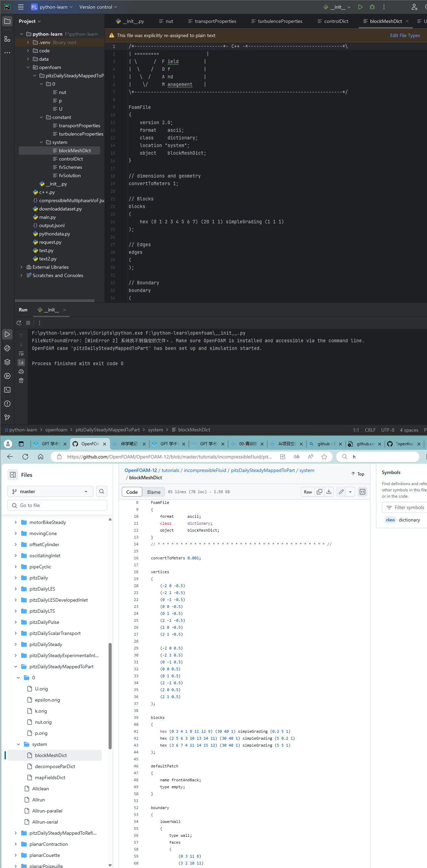Viewport: 427px width, 868px height.
Task: Expand the pitzDaily folder on GitHub tree
Action: [16, 578]
